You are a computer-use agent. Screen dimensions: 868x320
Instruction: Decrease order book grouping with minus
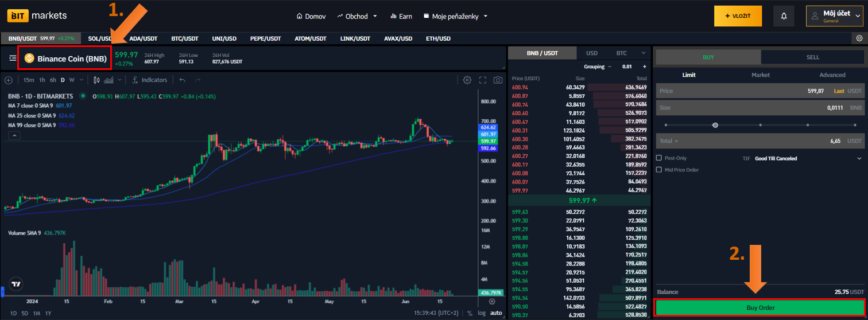pyautogui.click(x=609, y=67)
